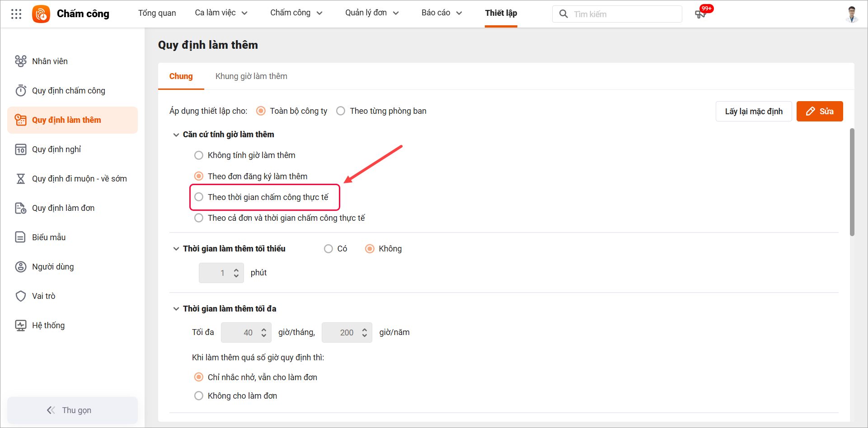Click the vertical scrollbar of settings panel
The height and width of the screenshot is (428, 868).
(x=852, y=182)
